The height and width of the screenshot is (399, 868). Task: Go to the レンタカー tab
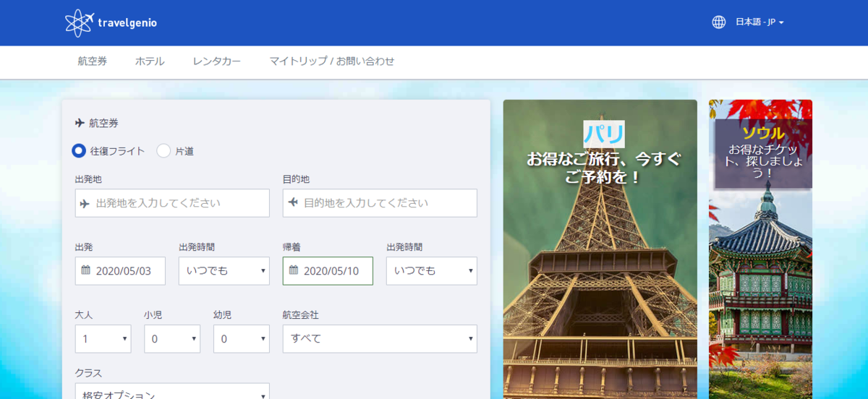(x=217, y=61)
